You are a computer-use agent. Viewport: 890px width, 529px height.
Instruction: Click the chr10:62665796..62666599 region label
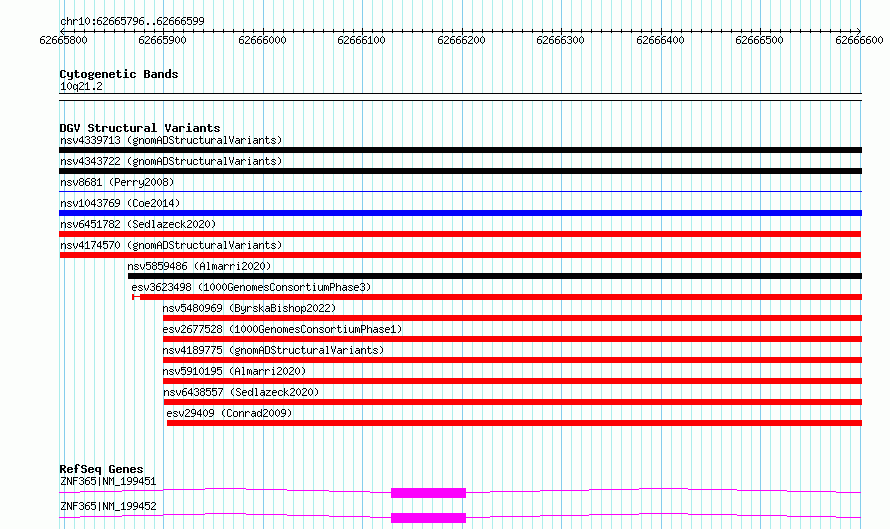tap(132, 22)
